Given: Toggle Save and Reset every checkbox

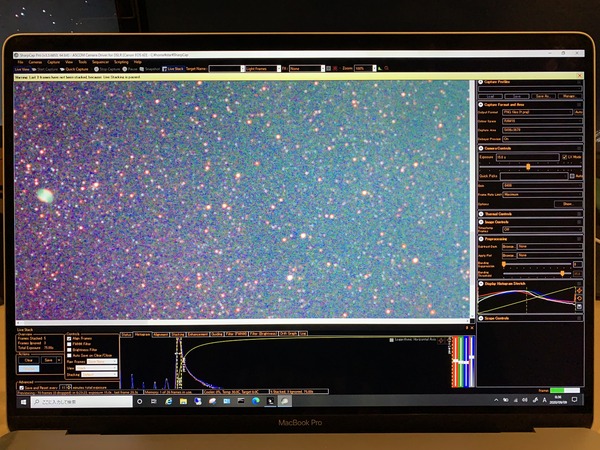Looking at the screenshot, I should point(21,388).
